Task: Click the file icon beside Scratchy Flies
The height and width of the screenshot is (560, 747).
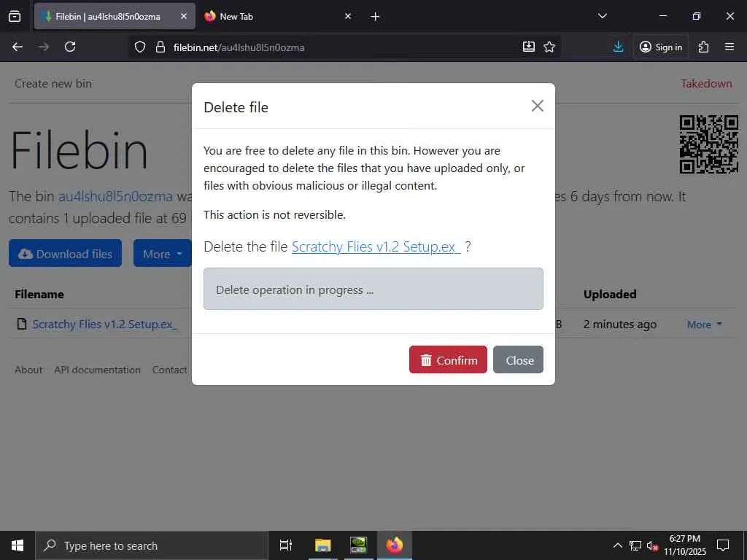Action: click(x=21, y=324)
